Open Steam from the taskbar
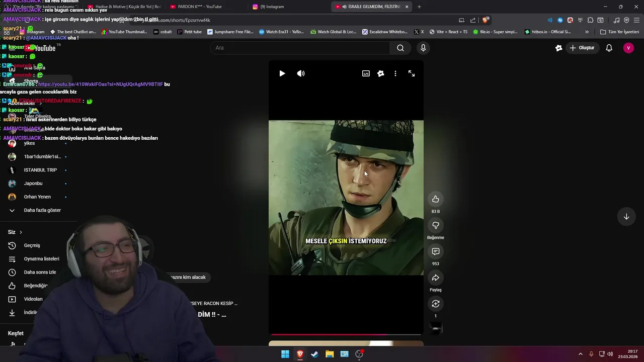The image size is (644, 362). point(314,354)
